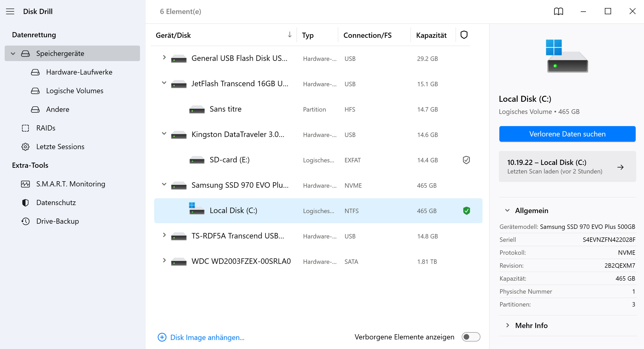Click the Drive-Backup clock icon
Viewport: 644px width, 349px height.
coord(25,221)
